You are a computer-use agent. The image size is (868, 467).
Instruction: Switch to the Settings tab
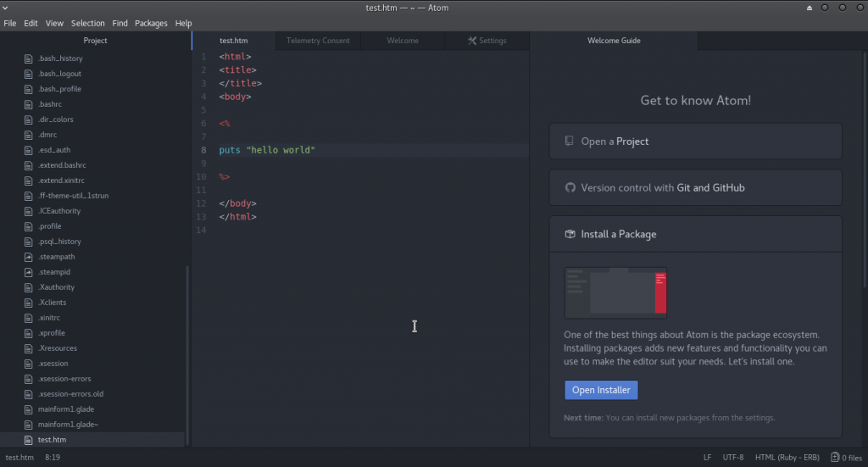coord(487,41)
